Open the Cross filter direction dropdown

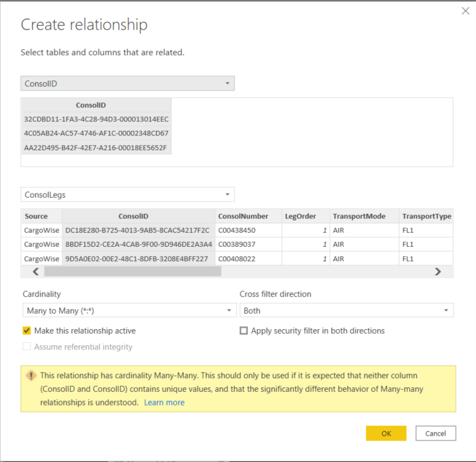[346, 310]
